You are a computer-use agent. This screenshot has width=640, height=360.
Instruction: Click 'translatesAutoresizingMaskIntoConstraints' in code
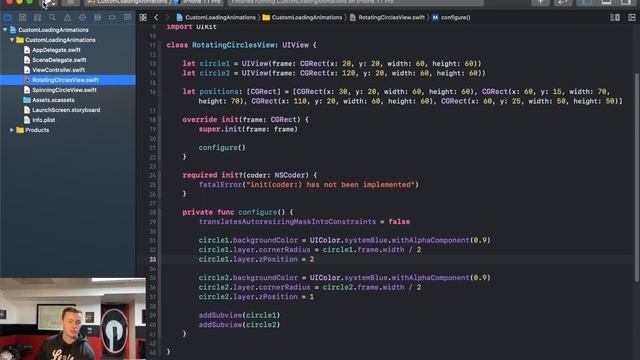point(287,222)
